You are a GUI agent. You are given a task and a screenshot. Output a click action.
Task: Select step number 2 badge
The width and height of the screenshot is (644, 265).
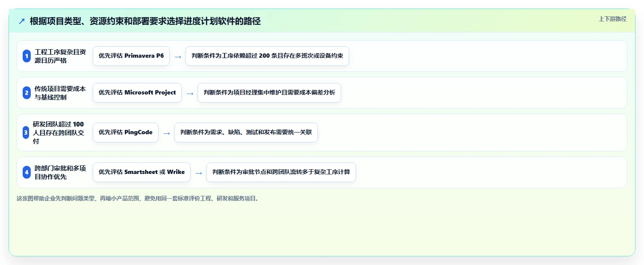coord(26,93)
